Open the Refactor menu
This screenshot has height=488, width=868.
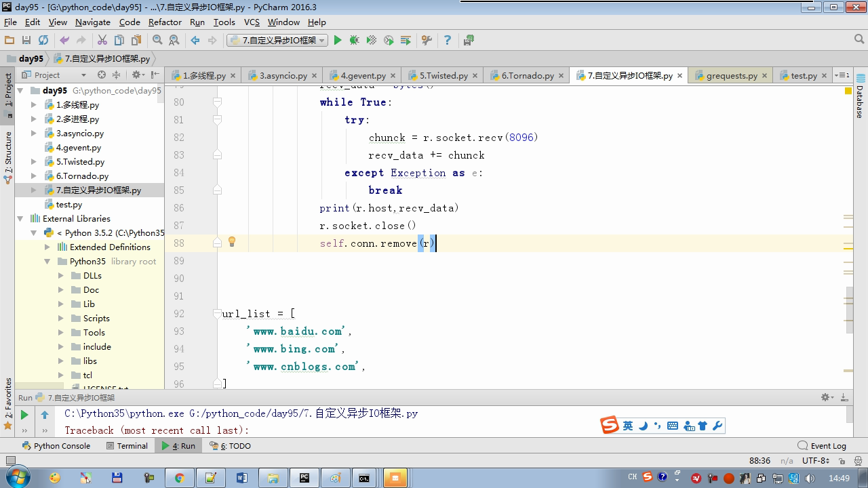tap(165, 22)
